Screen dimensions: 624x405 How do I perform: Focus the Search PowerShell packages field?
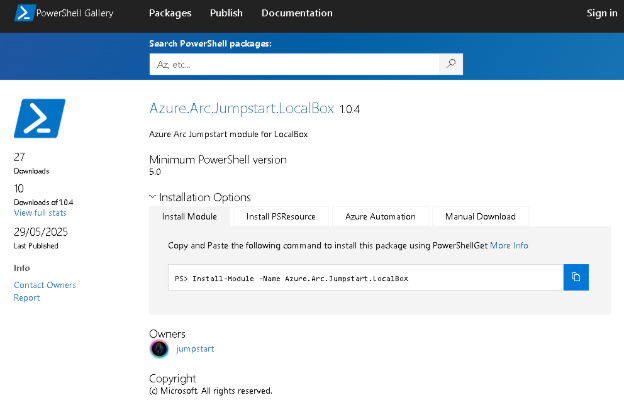pyautogui.click(x=294, y=64)
